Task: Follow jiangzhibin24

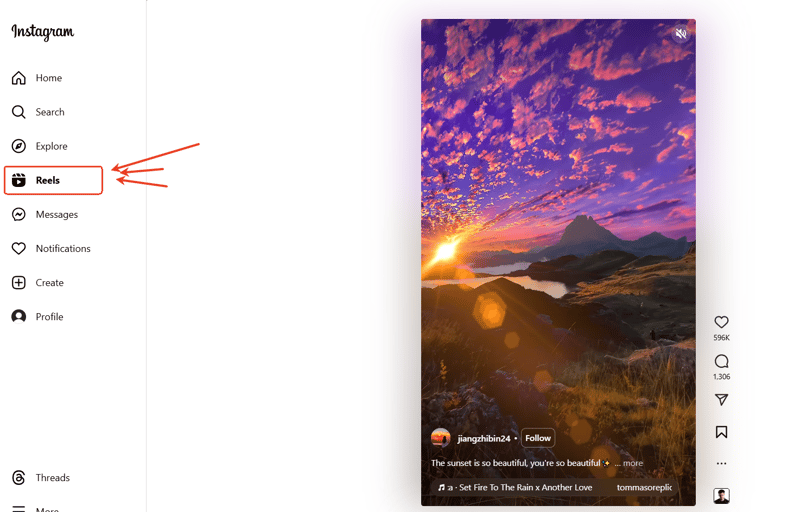Action: coord(538,438)
